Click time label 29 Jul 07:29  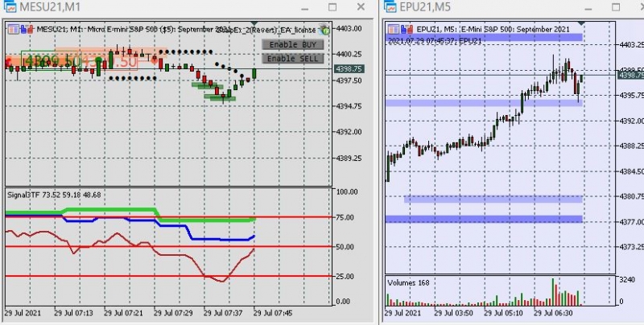pos(174,313)
